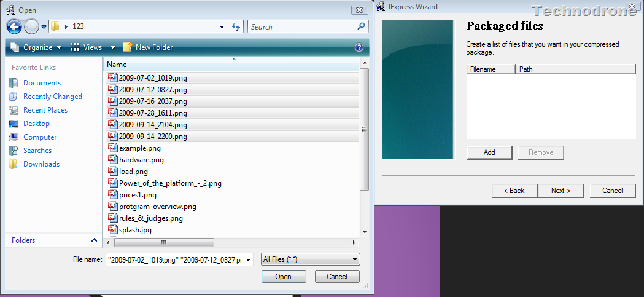
Task: Click the search magnifier icon
Action: 361,26
